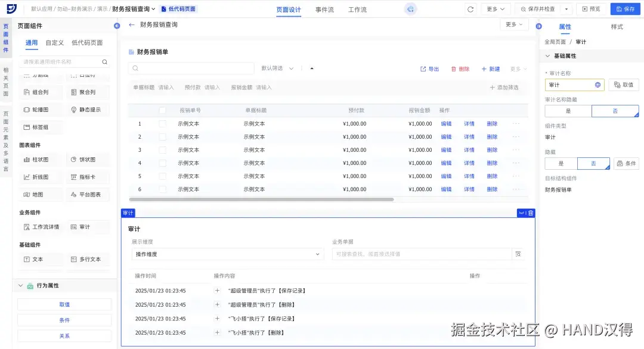
Task: Select the 折线图 chart component
Action: [x=41, y=177]
